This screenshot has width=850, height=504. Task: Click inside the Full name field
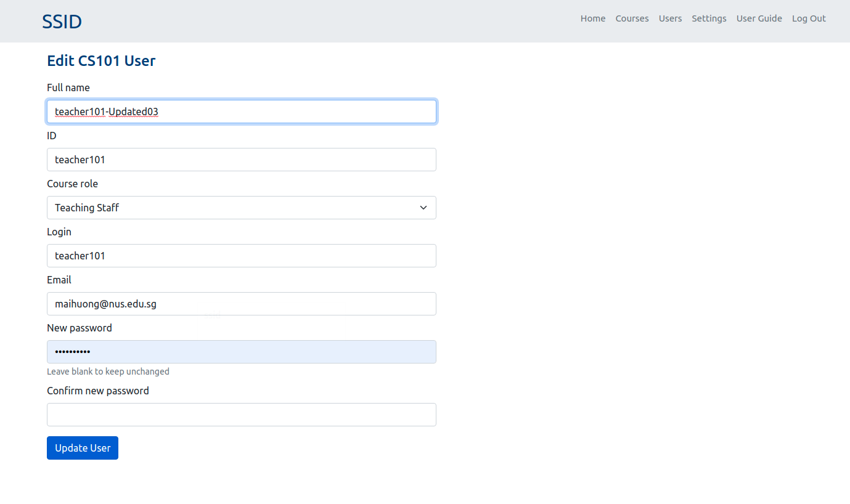tap(242, 112)
